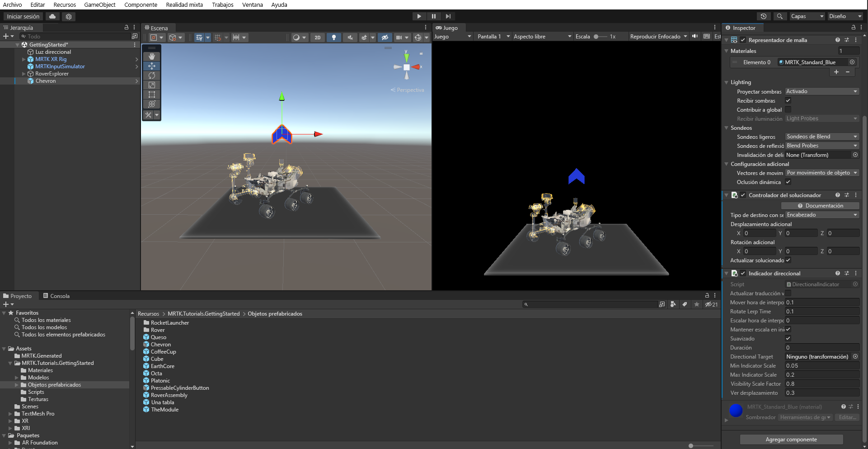Click the blue material preview sphere

coord(736,411)
